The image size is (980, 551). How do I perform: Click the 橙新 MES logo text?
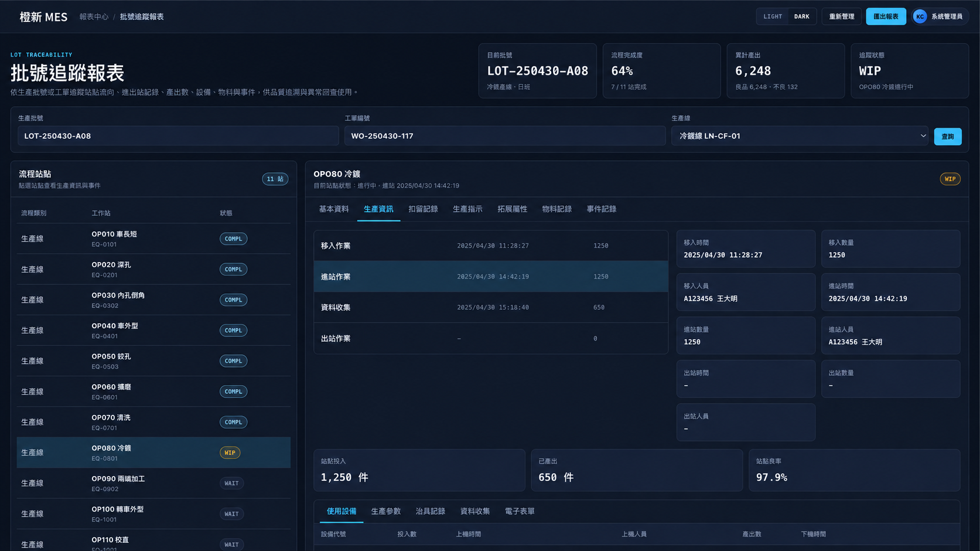pos(43,17)
